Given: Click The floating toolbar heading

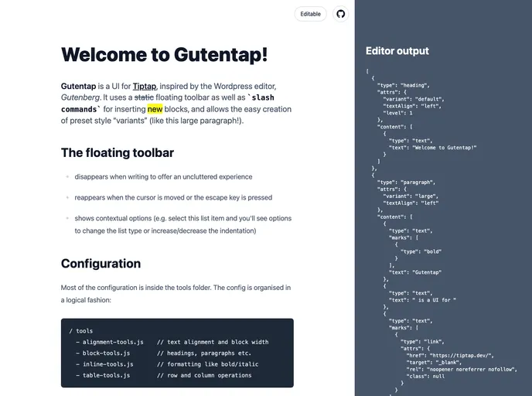Looking at the screenshot, I should (x=118, y=152).
